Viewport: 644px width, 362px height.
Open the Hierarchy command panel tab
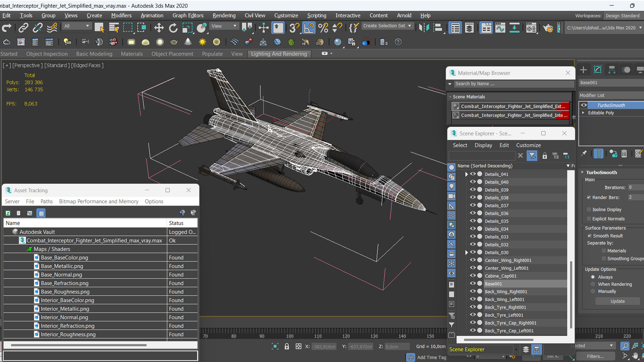612,70
